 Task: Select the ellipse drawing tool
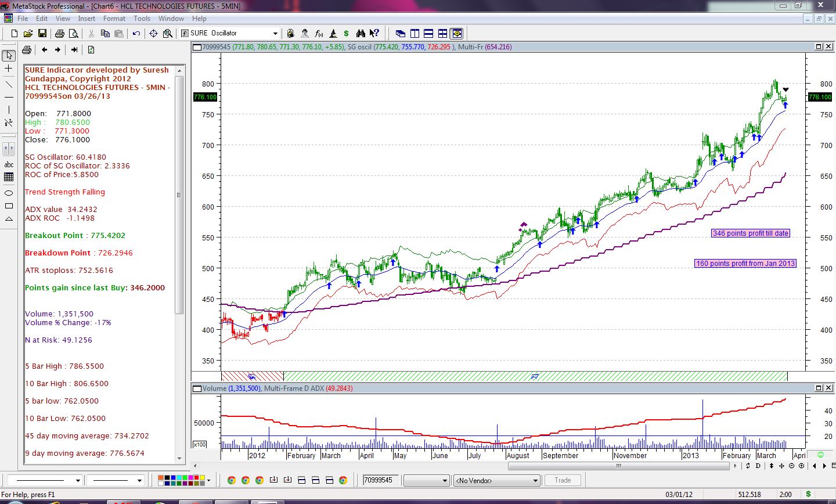pos(9,193)
